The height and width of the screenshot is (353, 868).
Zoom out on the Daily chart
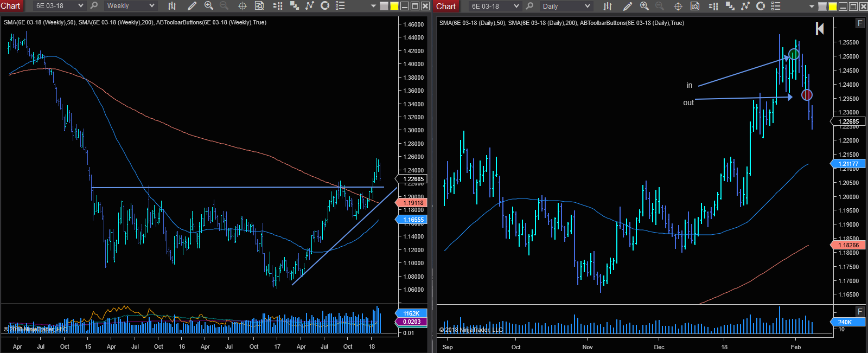click(660, 6)
